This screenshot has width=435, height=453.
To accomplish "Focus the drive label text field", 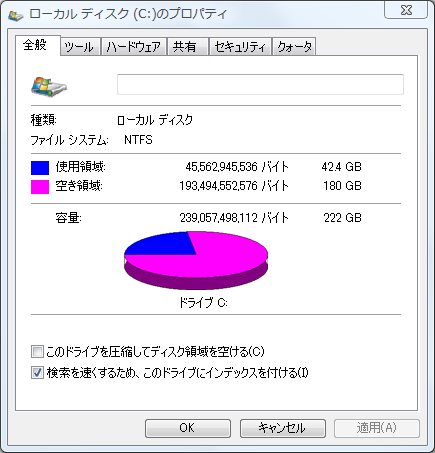I will point(260,84).
